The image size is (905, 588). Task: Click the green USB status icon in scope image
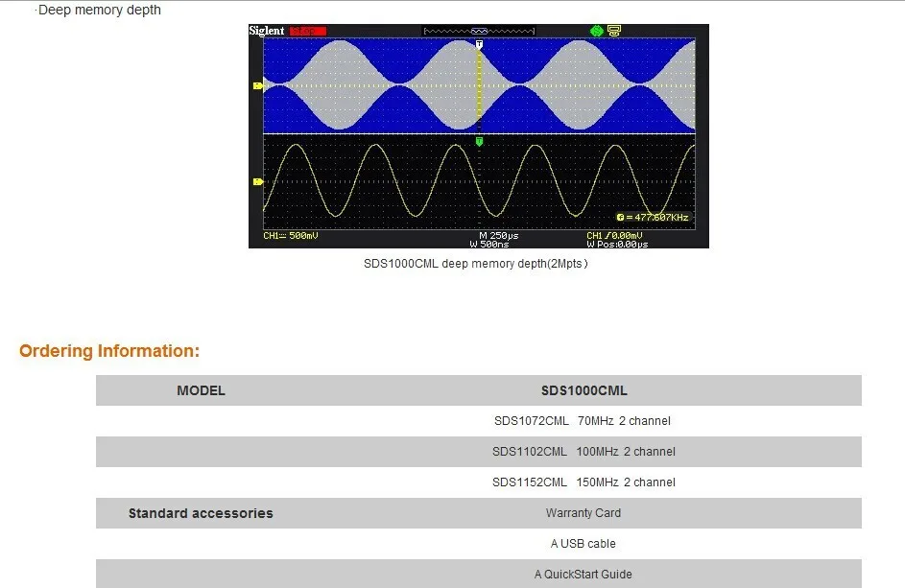pyautogui.click(x=596, y=31)
